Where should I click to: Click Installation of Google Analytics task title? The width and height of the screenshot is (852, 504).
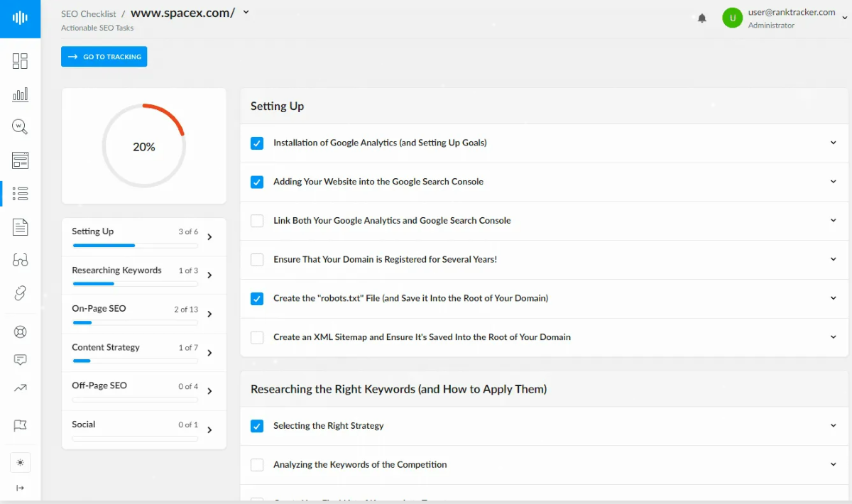380,143
